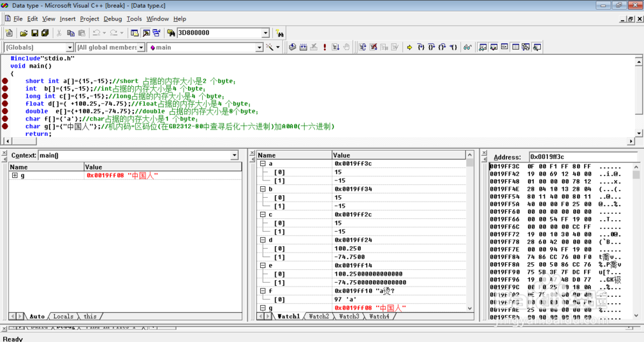Screen dimensions: 644x342
Task: Create a new text file
Action: [9, 33]
